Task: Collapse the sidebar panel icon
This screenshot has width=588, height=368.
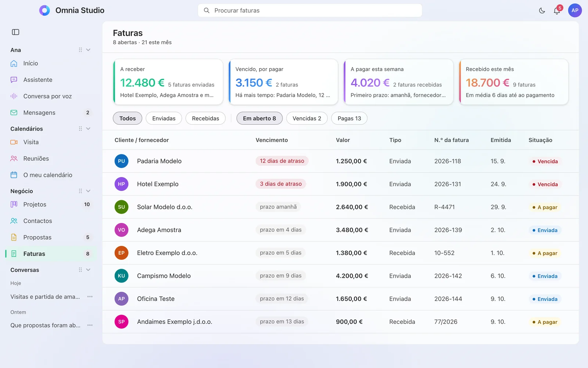Action: [15, 32]
